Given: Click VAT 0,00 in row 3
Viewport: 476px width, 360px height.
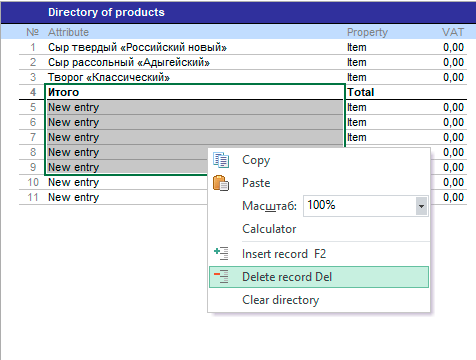Looking at the screenshot, I should click(x=453, y=77).
